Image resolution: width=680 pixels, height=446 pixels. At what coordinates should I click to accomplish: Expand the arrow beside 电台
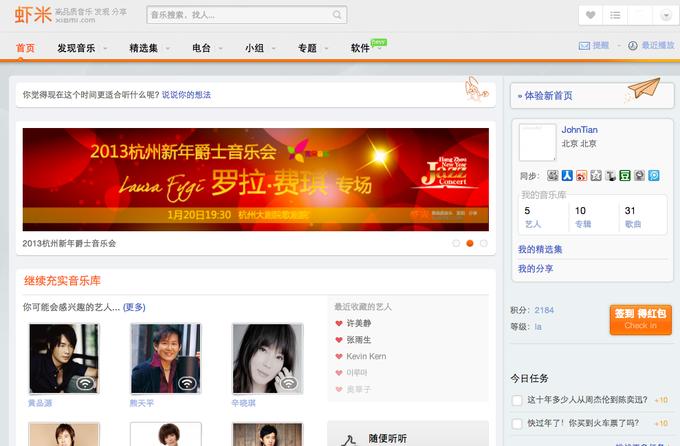(x=220, y=48)
